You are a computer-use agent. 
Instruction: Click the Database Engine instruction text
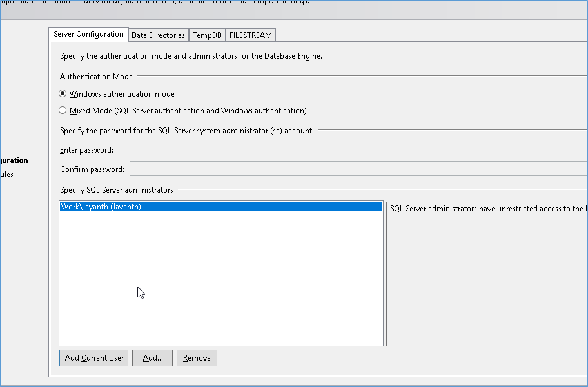tap(191, 56)
